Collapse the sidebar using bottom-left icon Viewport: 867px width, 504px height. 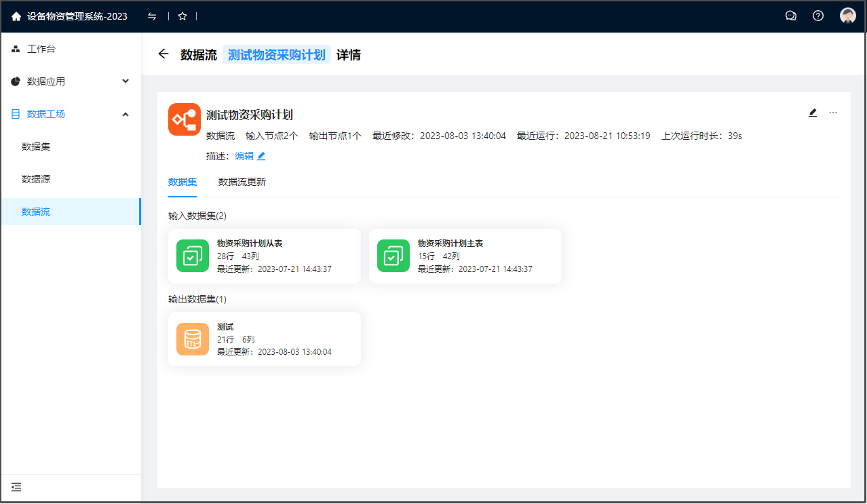coord(16,487)
